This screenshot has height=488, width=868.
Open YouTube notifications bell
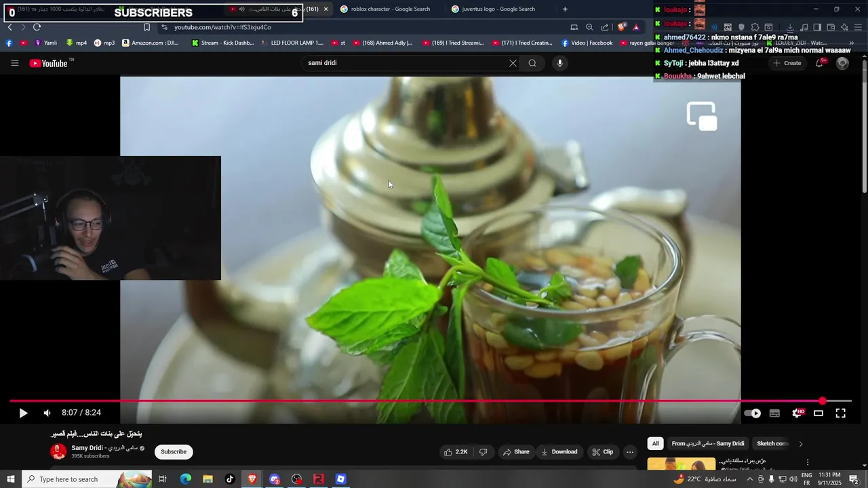click(x=820, y=63)
